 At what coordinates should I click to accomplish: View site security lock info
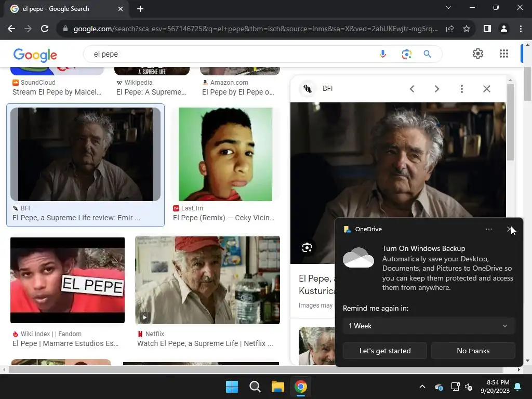click(x=65, y=29)
